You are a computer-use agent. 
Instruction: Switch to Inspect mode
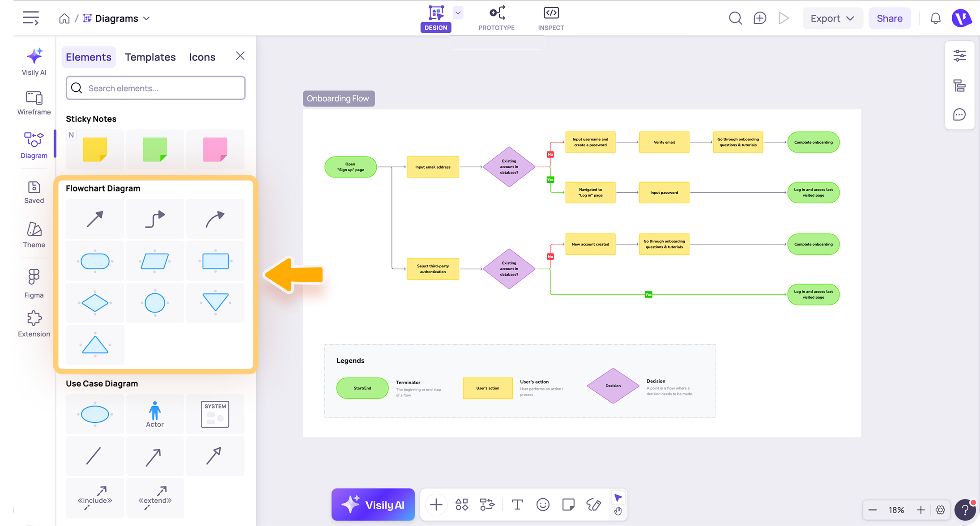(551, 19)
